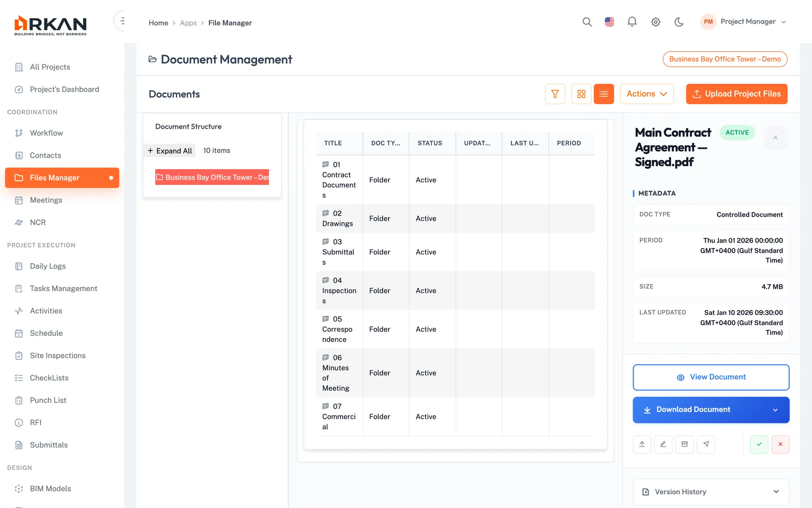
Task: Select Business Bay Office Tower tree folder
Action: click(x=212, y=177)
